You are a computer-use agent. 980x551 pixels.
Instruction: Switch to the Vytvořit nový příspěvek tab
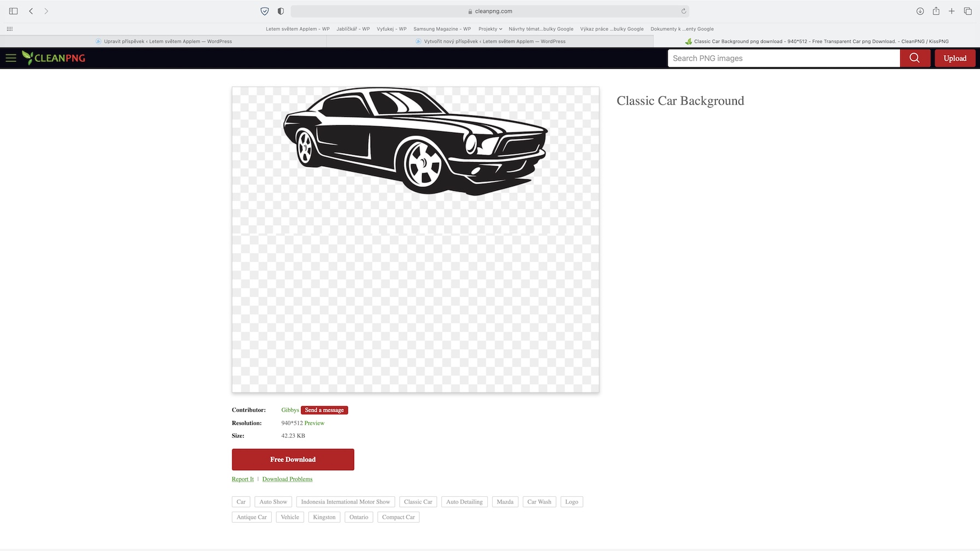[x=490, y=42]
